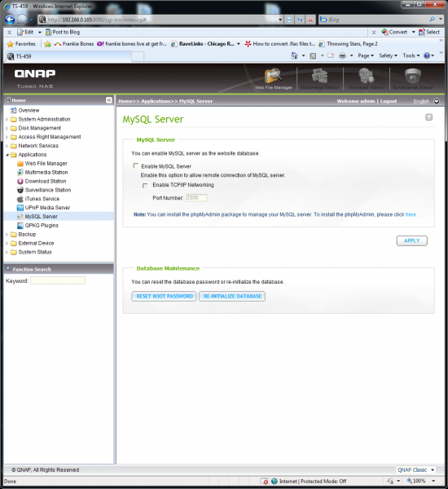Viewport: 448px width, 489px height.
Task: Open Favorites star button
Action: tap(21, 44)
